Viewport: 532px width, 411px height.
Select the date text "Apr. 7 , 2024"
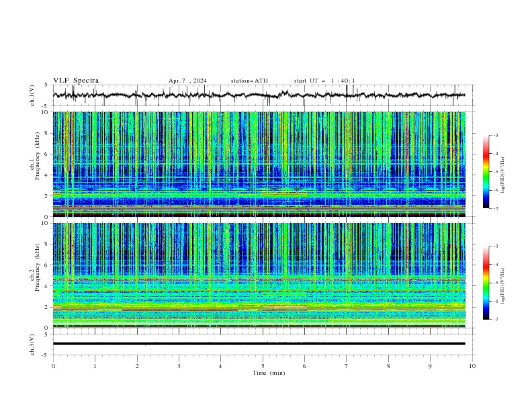coord(187,81)
